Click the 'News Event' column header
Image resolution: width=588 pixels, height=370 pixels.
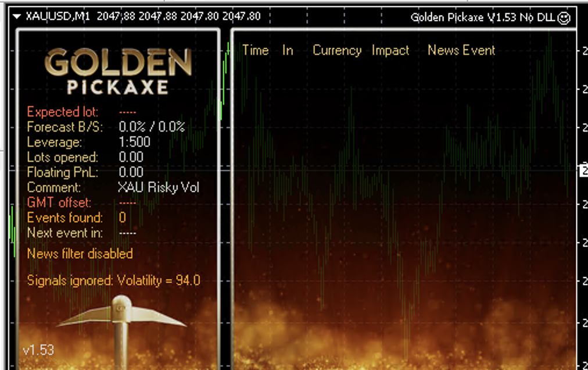(x=461, y=51)
